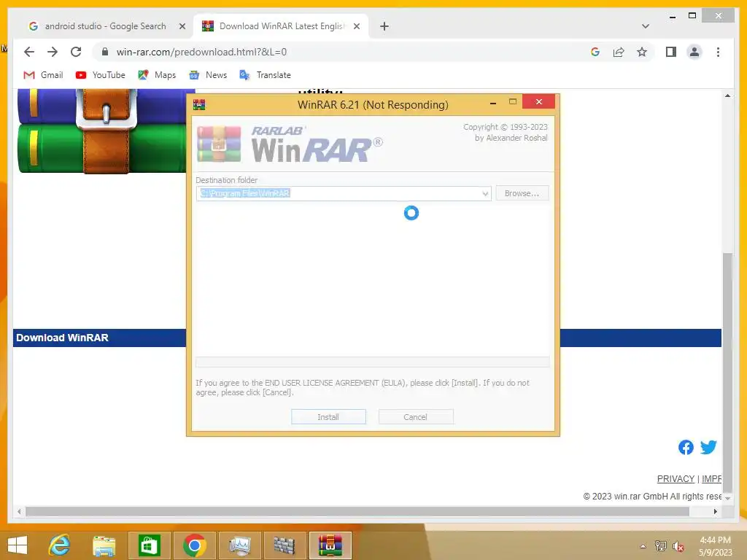Viewport: 747px width, 560px height.
Task: Open Chrome side panel
Action: pyautogui.click(x=671, y=52)
